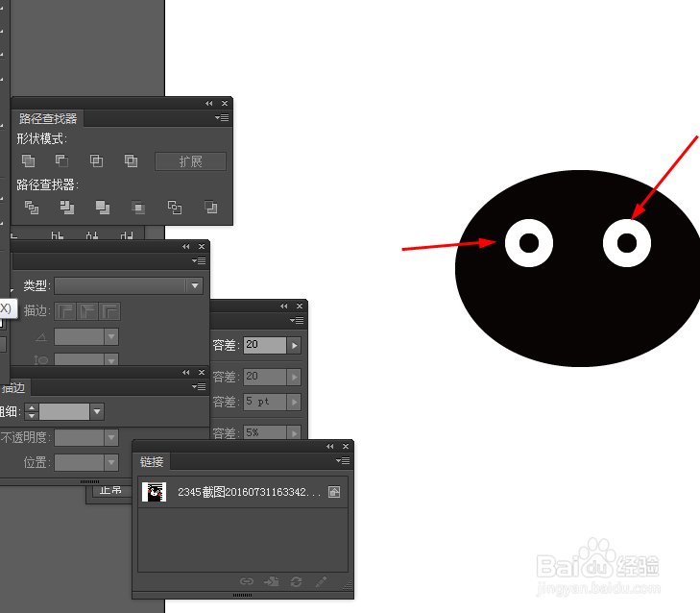Open flyout menu of panel containing 类型
Viewport: 700px width, 613px height.
(199, 260)
